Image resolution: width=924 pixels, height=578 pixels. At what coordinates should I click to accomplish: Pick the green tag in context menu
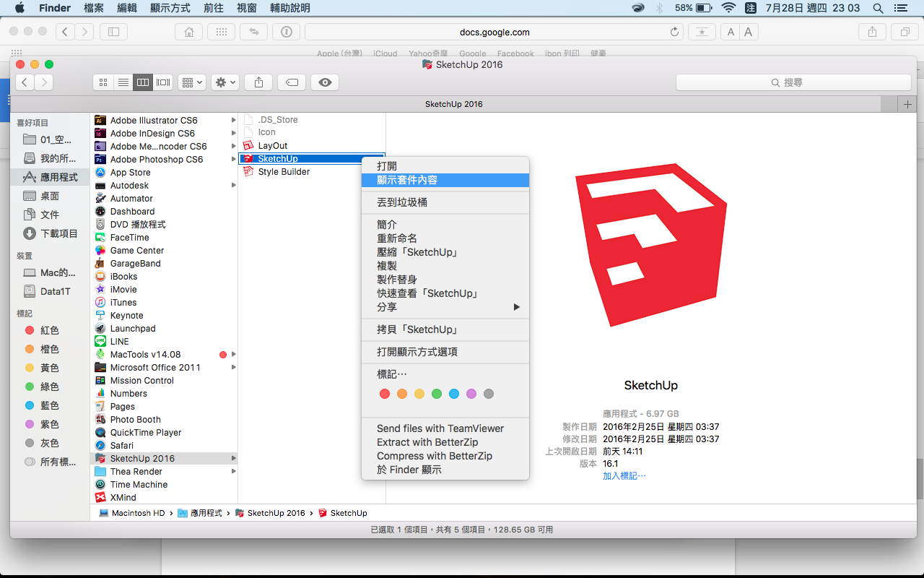437,394
